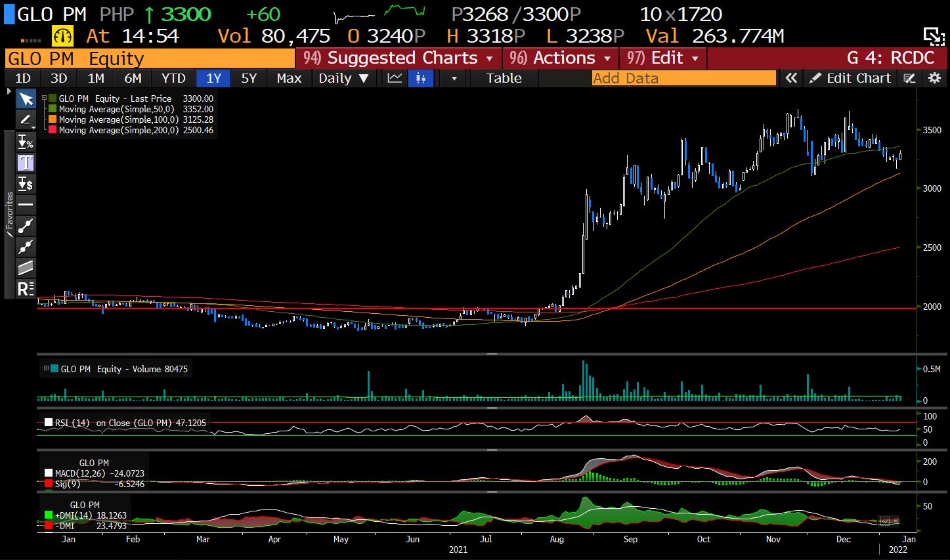The width and height of the screenshot is (950, 560).
Task: Click the Vol 80,475 header value
Action: click(x=274, y=35)
